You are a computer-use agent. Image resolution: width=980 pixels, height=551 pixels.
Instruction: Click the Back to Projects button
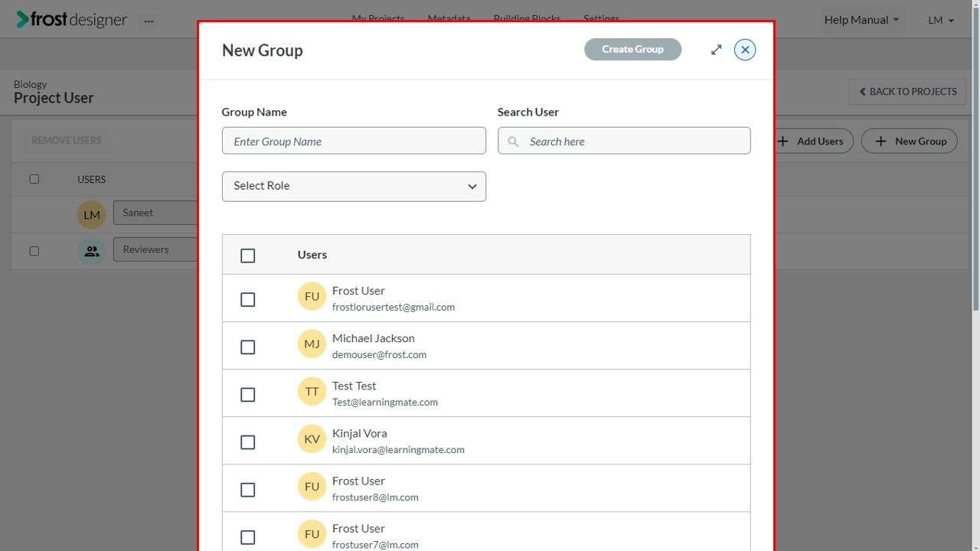(x=907, y=92)
